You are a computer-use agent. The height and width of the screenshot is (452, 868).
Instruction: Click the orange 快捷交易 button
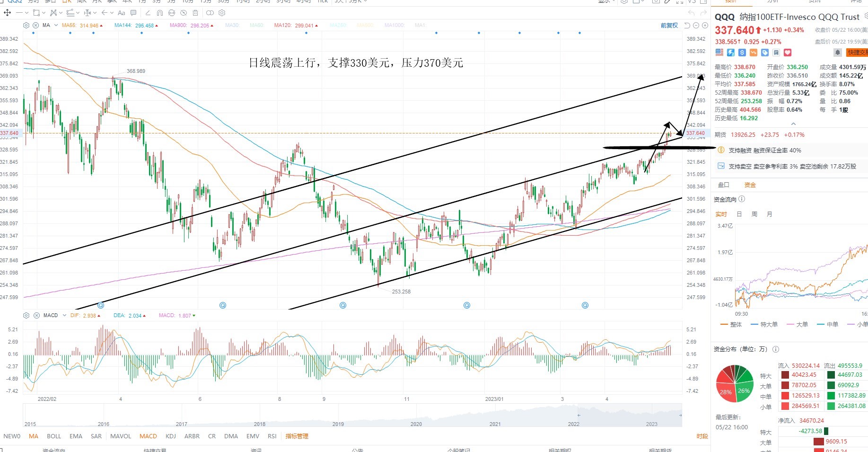[x=857, y=53]
